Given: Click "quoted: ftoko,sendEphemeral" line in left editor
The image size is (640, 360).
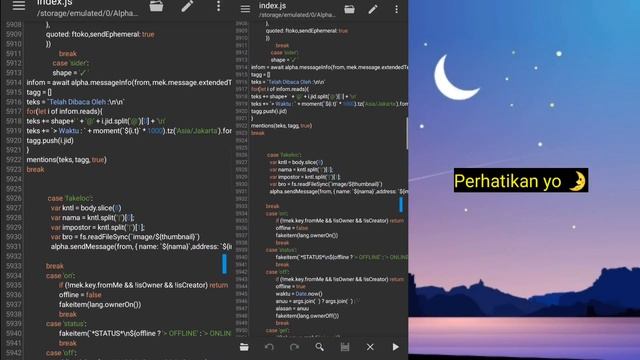Looking at the screenshot, I should pyautogui.click(x=100, y=34).
